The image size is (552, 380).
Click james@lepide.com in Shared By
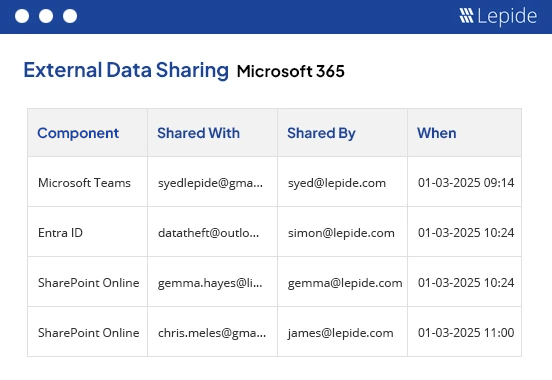pyautogui.click(x=340, y=333)
